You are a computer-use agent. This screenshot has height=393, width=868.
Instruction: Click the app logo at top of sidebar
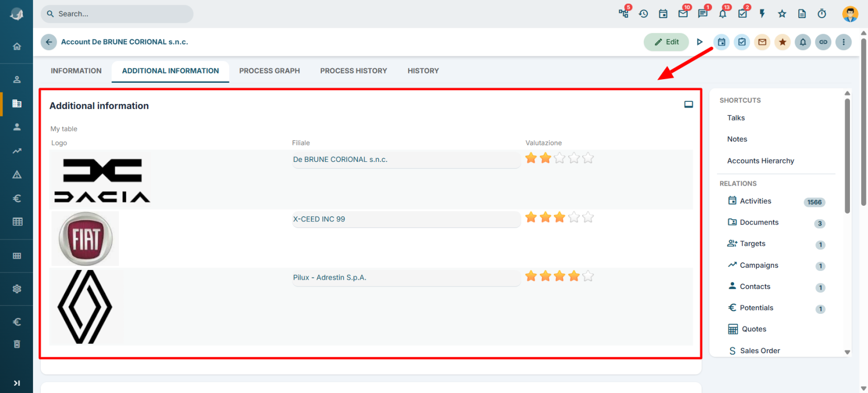(x=17, y=14)
